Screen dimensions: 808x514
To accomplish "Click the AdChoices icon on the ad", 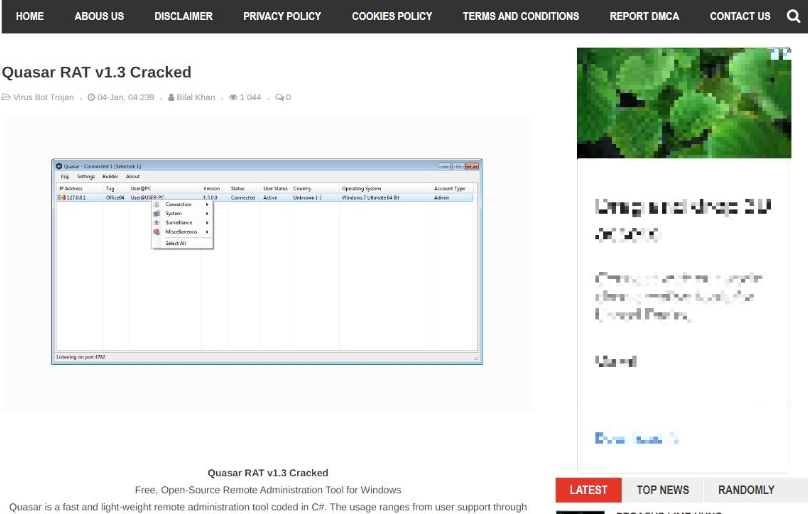I will [781, 53].
